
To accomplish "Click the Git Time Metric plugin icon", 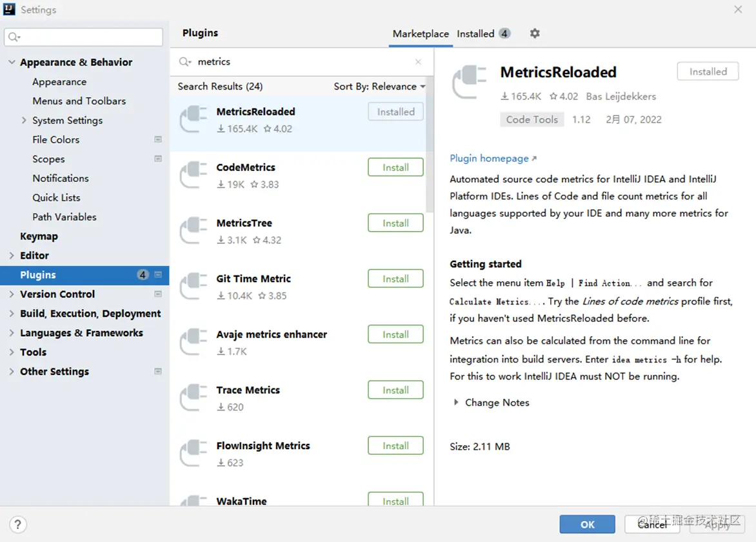I will [194, 286].
